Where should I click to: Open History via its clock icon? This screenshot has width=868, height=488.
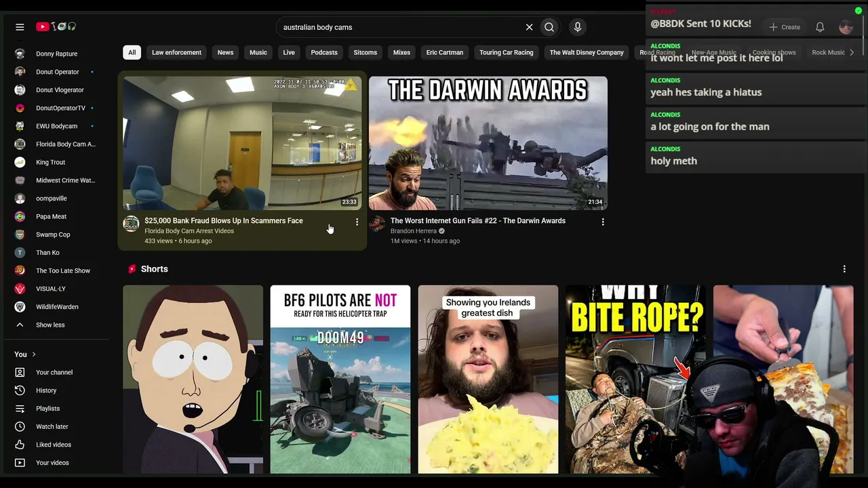pyautogui.click(x=20, y=390)
